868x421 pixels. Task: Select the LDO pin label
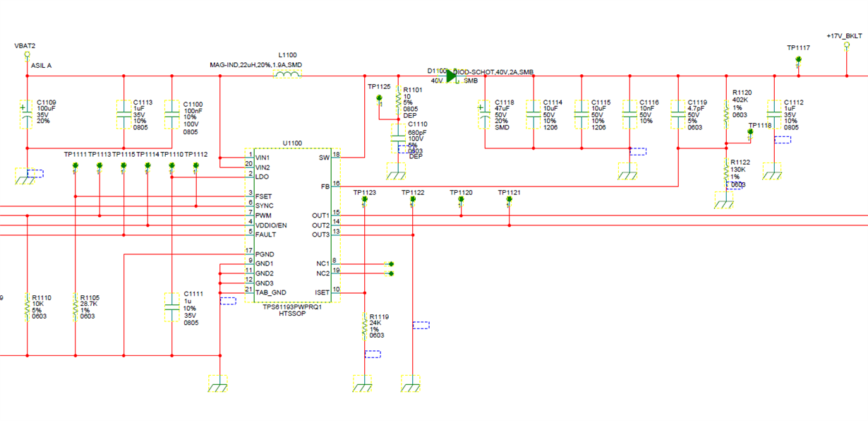tap(262, 177)
